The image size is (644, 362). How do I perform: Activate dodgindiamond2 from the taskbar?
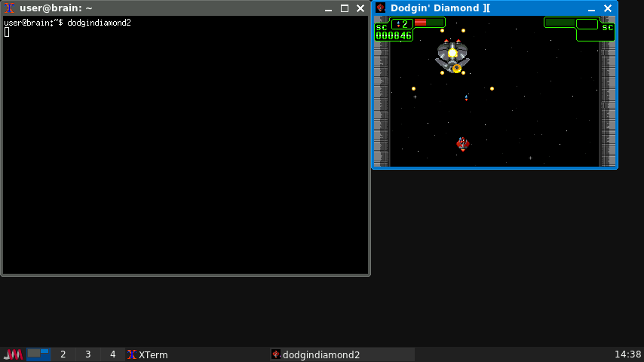pos(315,354)
